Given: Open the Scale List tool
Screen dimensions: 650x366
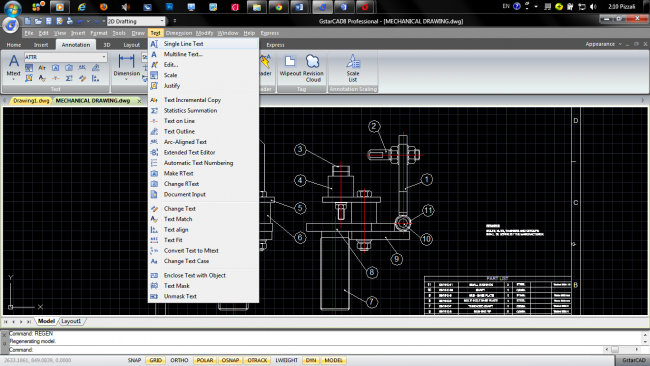Looking at the screenshot, I should (x=353, y=68).
